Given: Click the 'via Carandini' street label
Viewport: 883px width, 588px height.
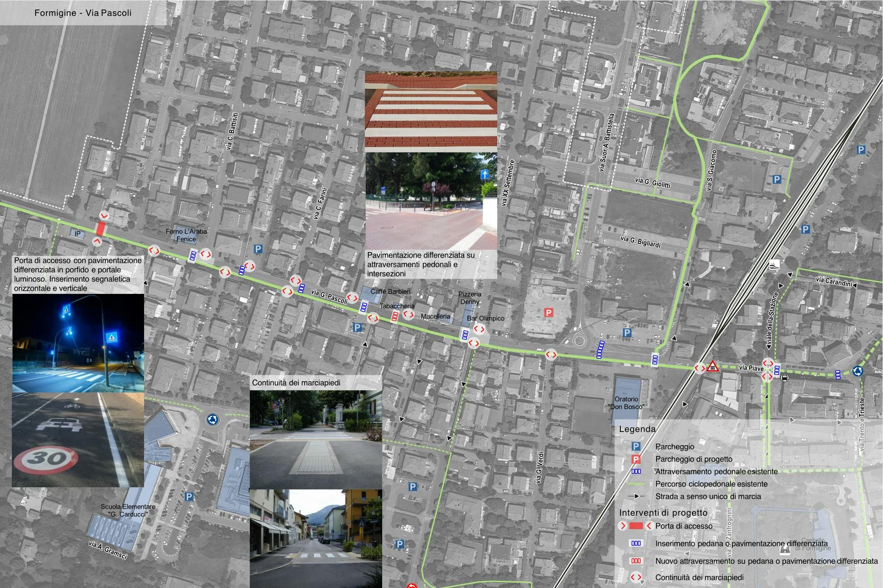Looking at the screenshot, I should tap(834, 281).
